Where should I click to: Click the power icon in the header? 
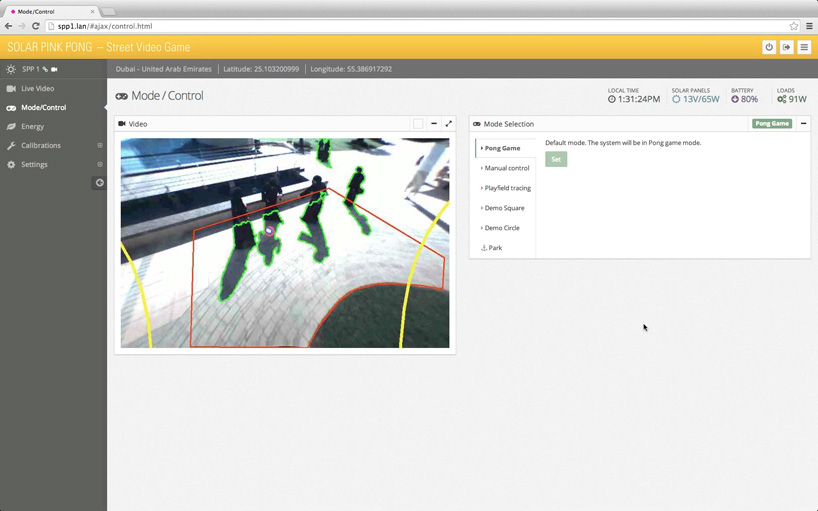[769, 47]
